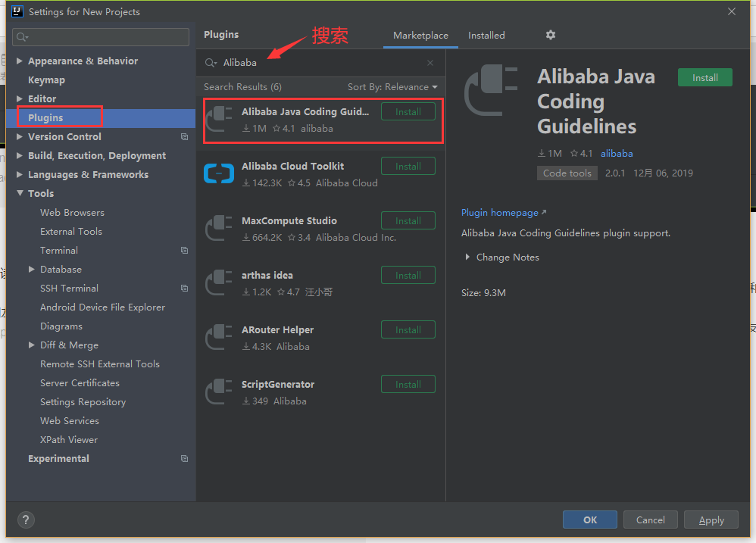Open the Sort By Relevance dropdown

(392, 87)
